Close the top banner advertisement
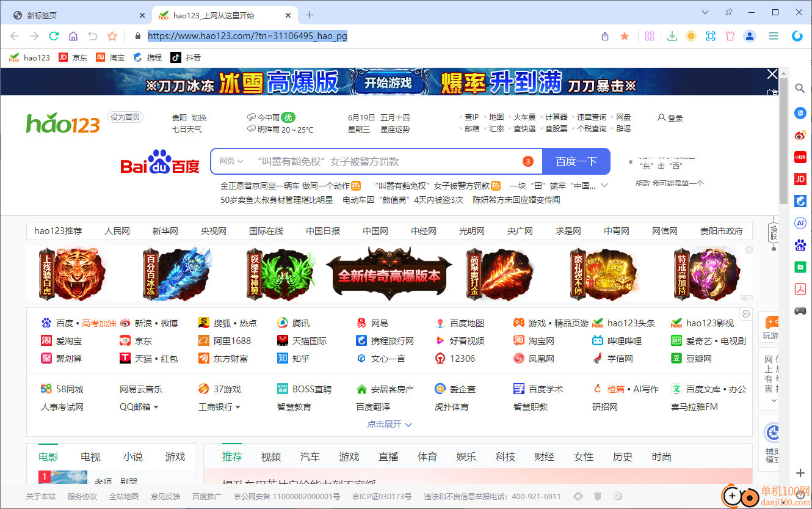The image size is (812, 509). point(772,75)
